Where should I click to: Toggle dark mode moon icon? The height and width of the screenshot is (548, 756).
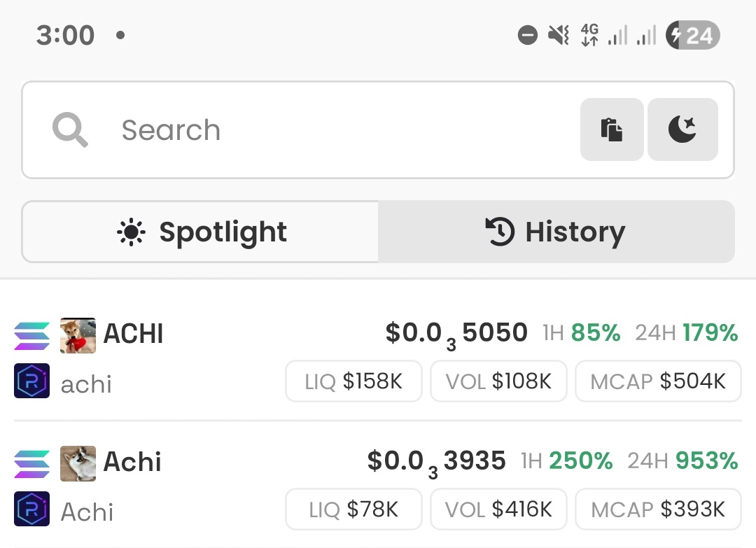682,129
